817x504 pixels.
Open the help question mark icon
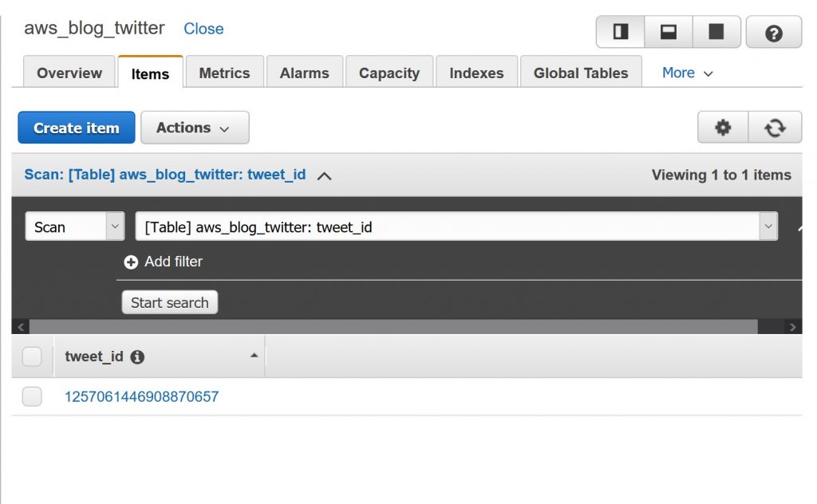tap(774, 33)
